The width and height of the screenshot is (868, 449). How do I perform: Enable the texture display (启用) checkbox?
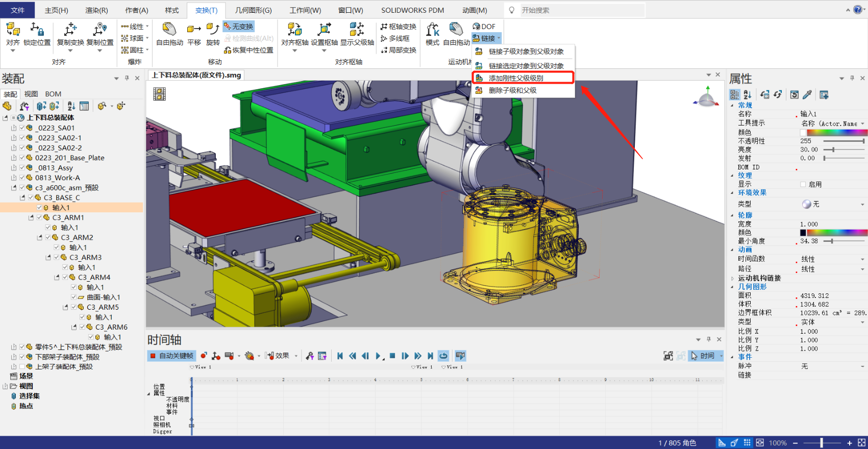(x=803, y=184)
